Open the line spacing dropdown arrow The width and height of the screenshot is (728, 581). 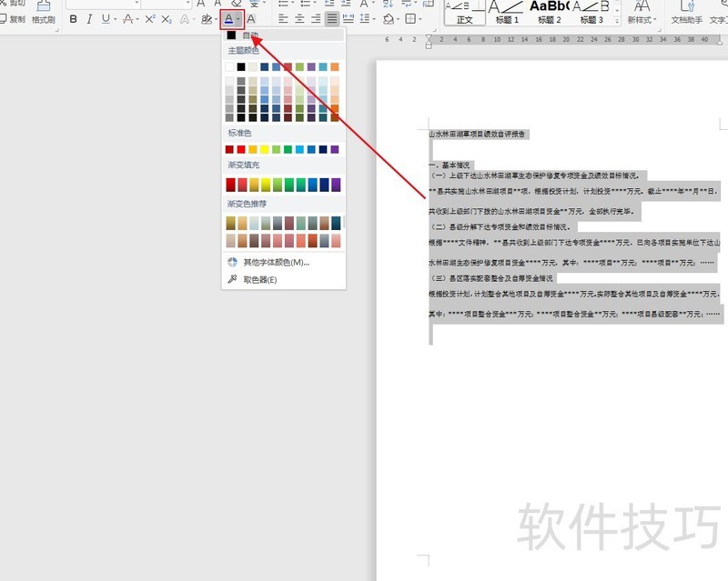pyautogui.click(x=374, y=19)
